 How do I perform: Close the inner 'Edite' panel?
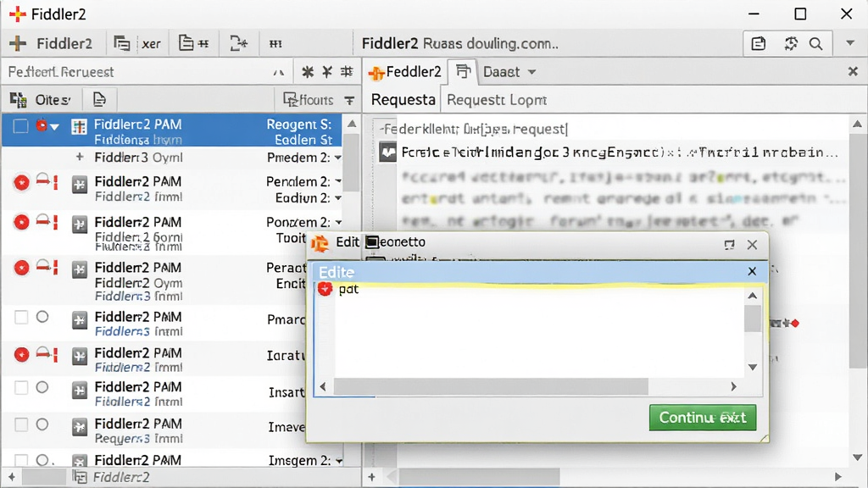pos(752,271)
